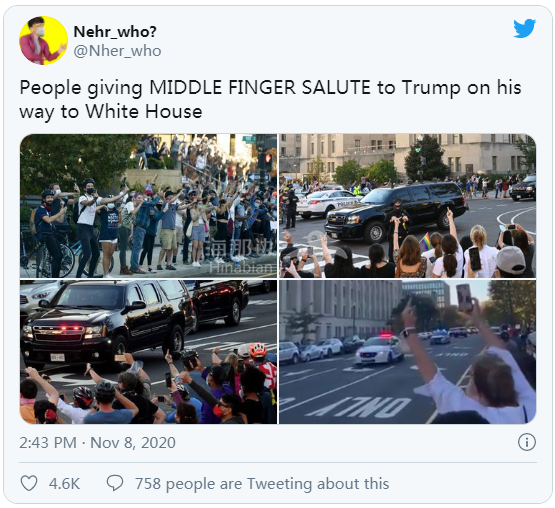Click the Twitter bird logo
This screenshot has height=508, width=555.
click(525, 28)
